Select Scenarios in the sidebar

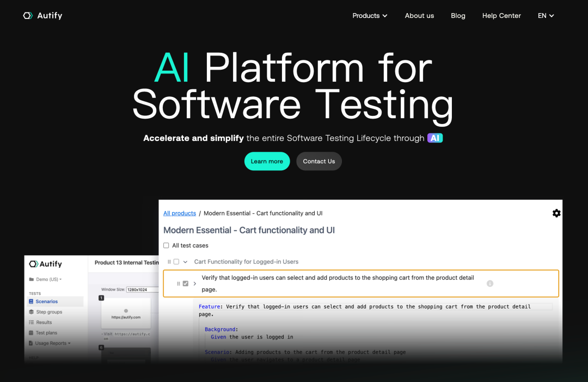click(55, 301)
